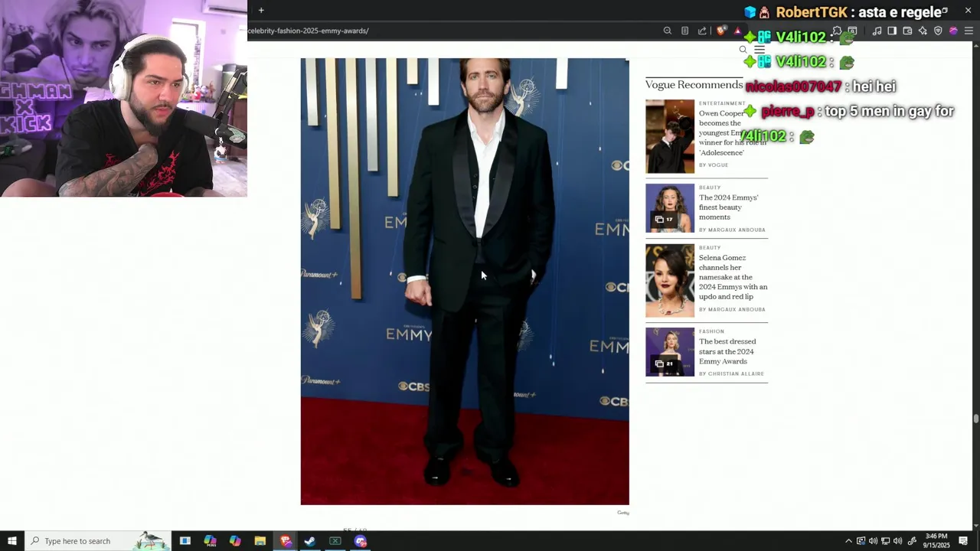Click the large red carpet gallery photo
The width and height of the screenshot is (980, 551).
[465, 282]
